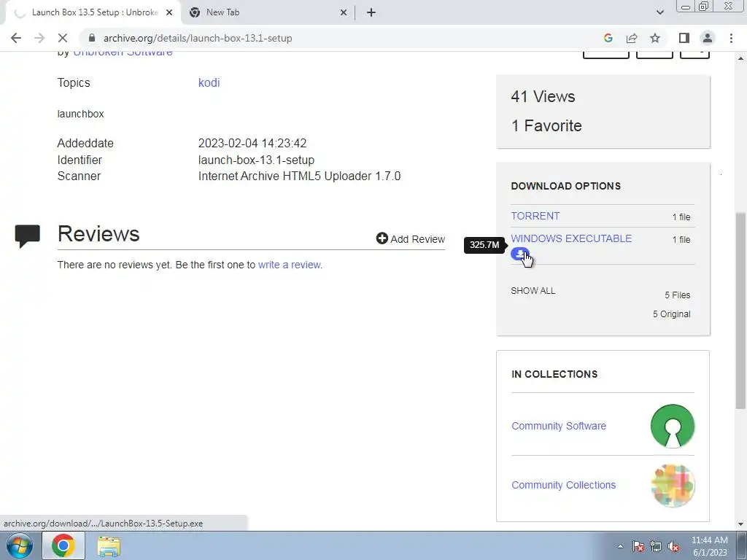This screenshot has height=560, width=747.
Task: Toggle the browser side panel icon
Action: 684,38
